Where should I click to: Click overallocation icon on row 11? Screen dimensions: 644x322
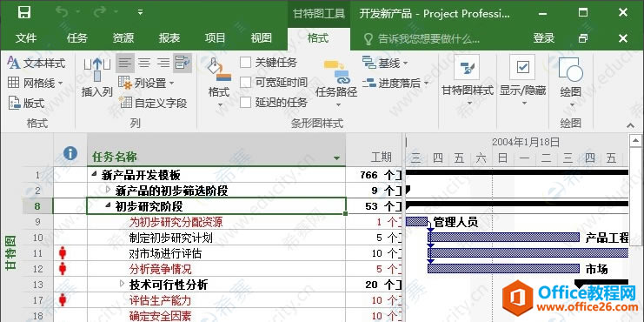[x=63, y=253]
